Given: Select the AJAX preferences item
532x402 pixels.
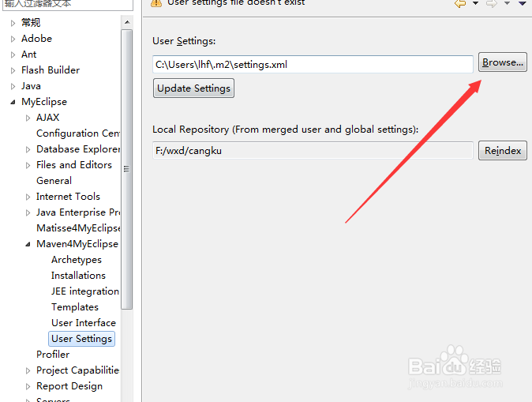Looking at the screenshot, I should 48,118.
